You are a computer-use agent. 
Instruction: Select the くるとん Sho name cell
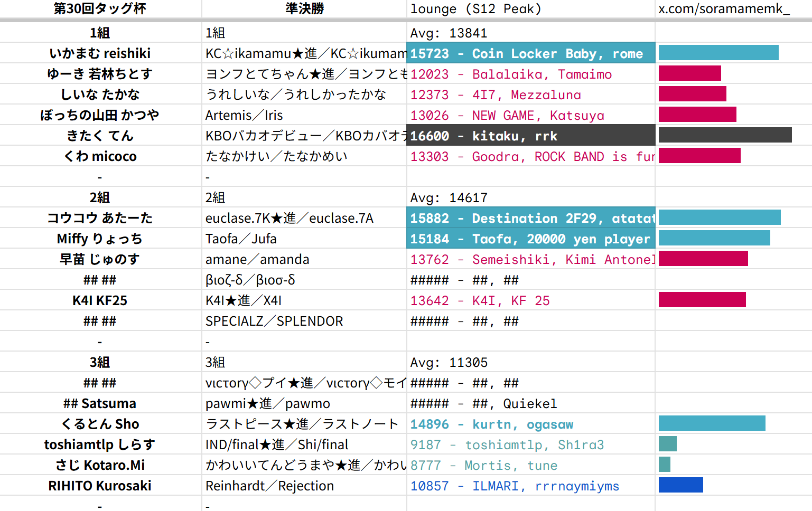point(100,424)
